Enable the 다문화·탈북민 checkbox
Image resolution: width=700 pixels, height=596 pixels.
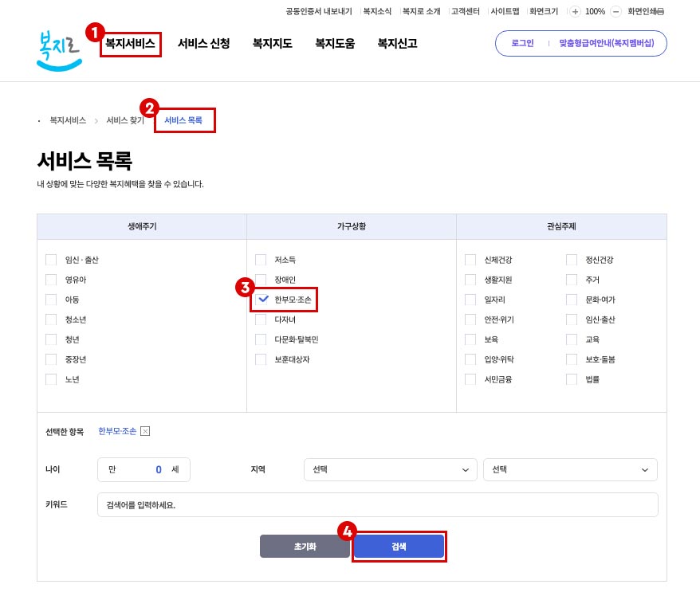click(x=261, y=339)
